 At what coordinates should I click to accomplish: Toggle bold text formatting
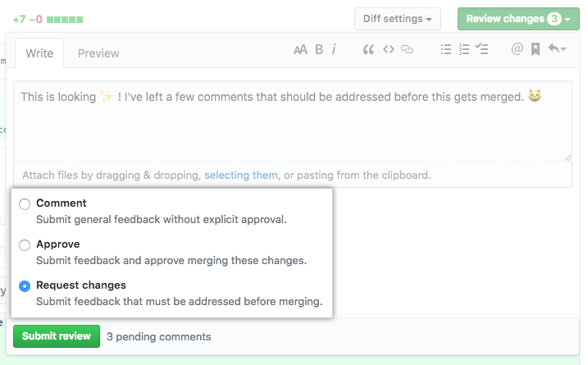[319, 50]
